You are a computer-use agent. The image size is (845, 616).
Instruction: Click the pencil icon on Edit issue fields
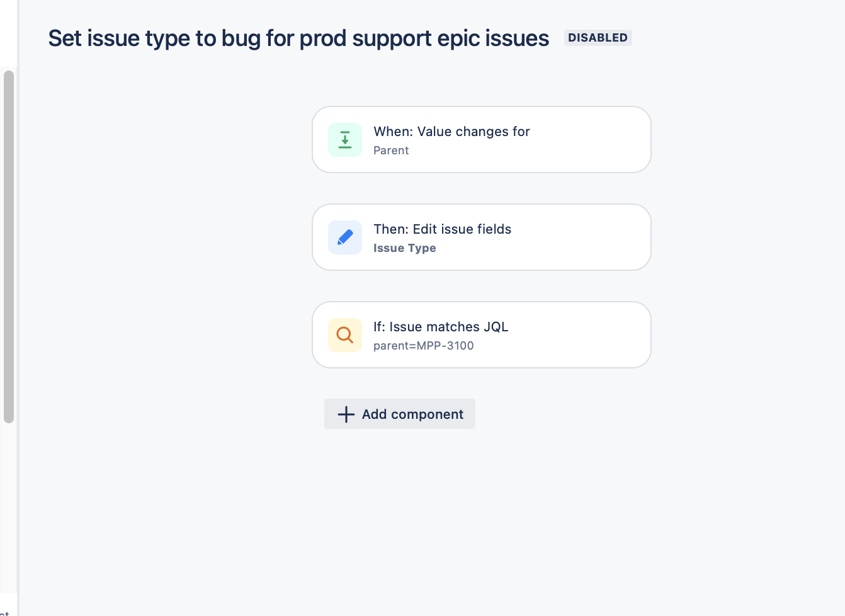pos(344,237)
